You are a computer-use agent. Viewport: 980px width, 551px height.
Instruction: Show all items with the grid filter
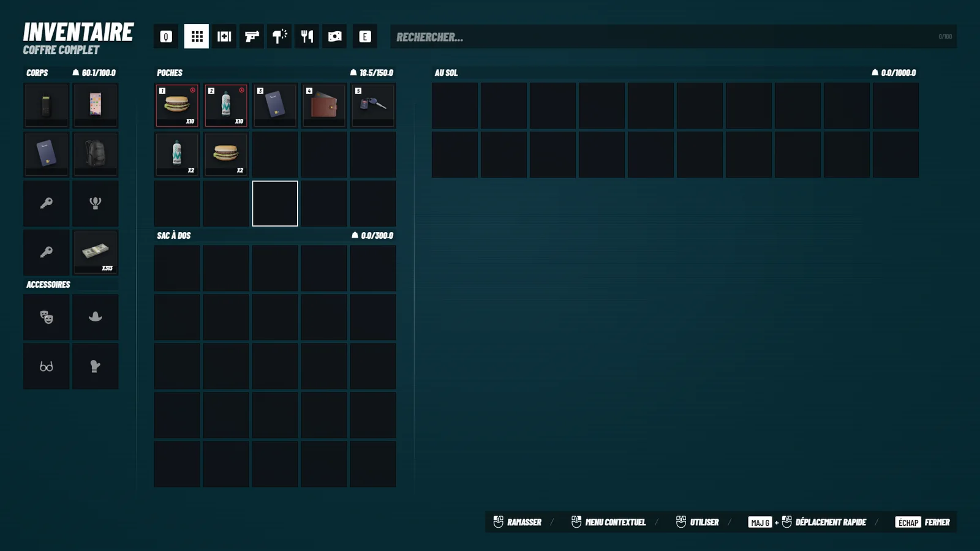[197, 37]
